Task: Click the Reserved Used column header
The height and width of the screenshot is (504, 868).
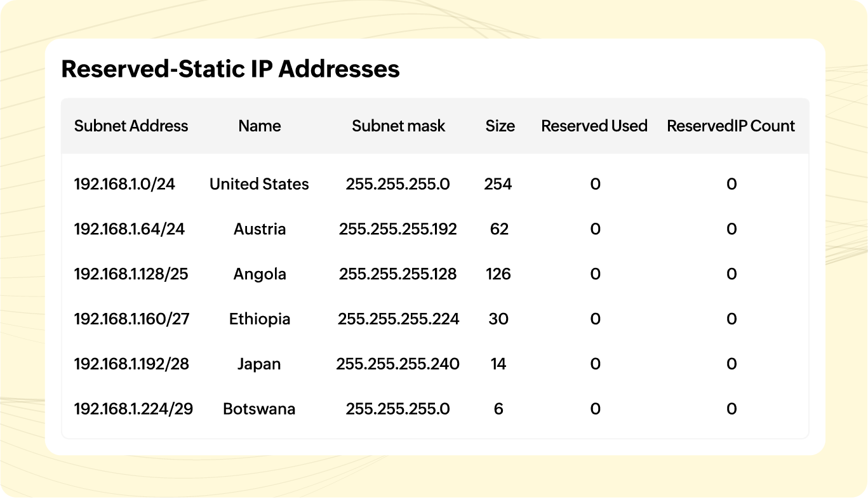Action: (594, 126)
